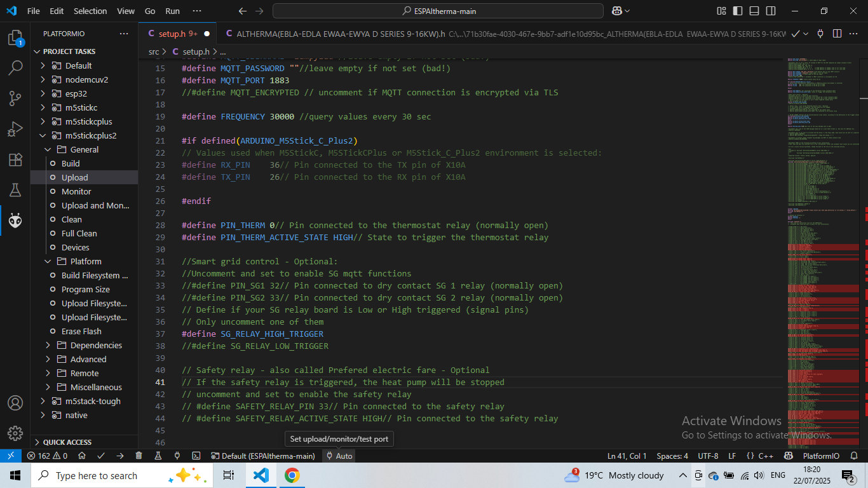Image resolution: width=868 pixels, height=488 pixels.
Task: Run the Upload task
Action: point(75,177)
